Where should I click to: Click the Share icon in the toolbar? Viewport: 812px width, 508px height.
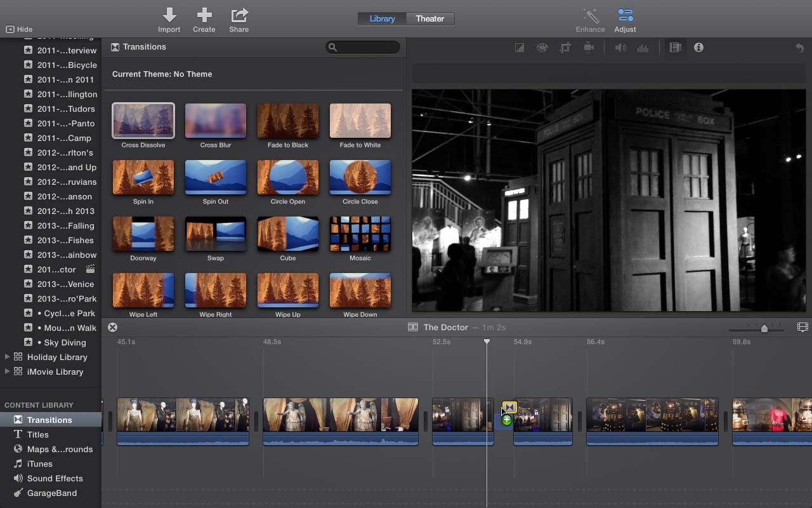(239, 19)
